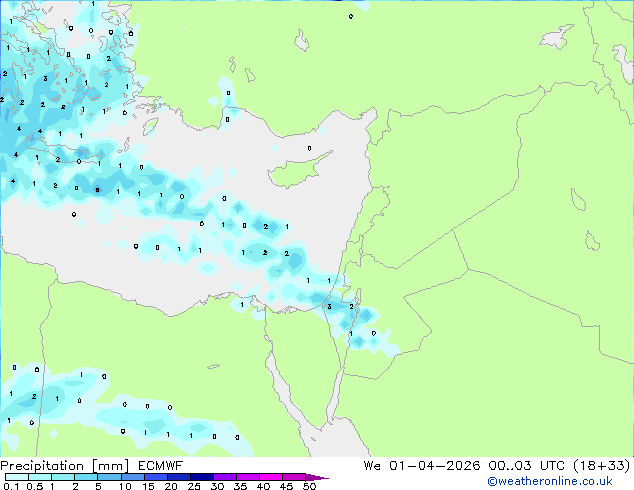Viewport: 634px width, 490px height.
Task: Click the legend value '40'
Action: tap(263, 486)
